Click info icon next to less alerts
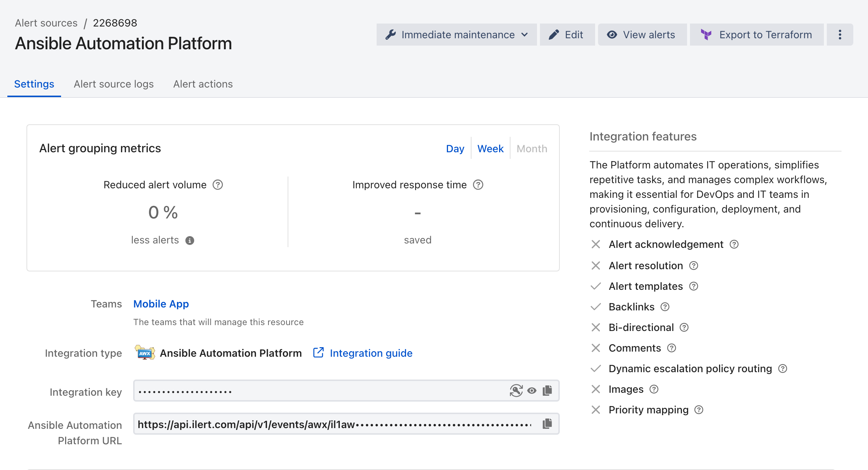The width and height of the screenshot is (868, 470). point(190,241)
